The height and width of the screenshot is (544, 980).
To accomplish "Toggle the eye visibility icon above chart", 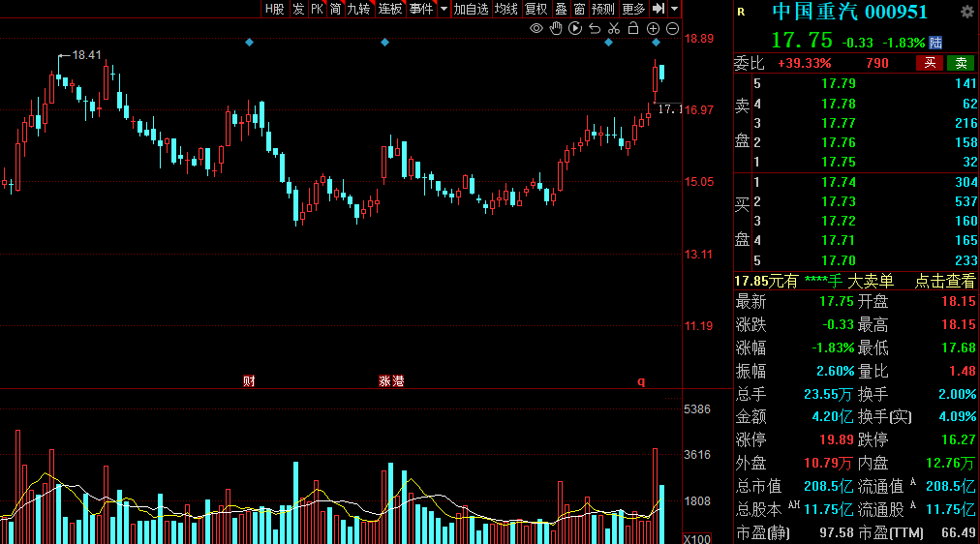I will pyautogui.click(x=536, y=28).
